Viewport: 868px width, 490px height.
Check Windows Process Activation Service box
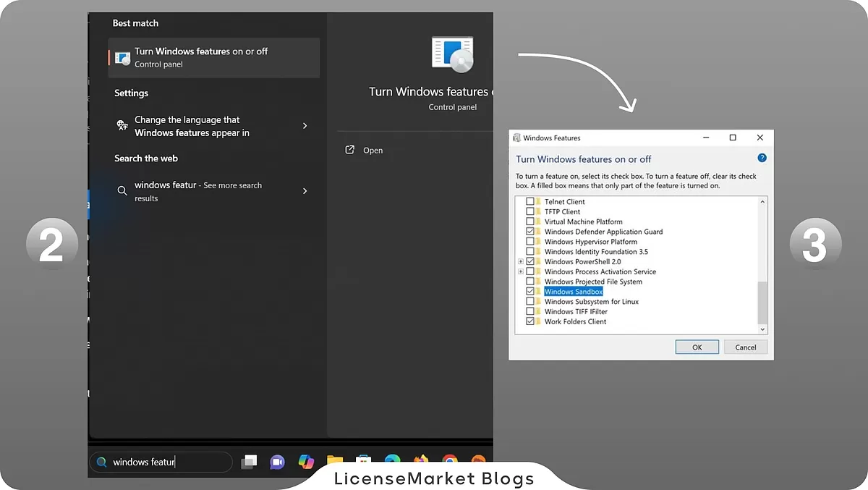530,271
